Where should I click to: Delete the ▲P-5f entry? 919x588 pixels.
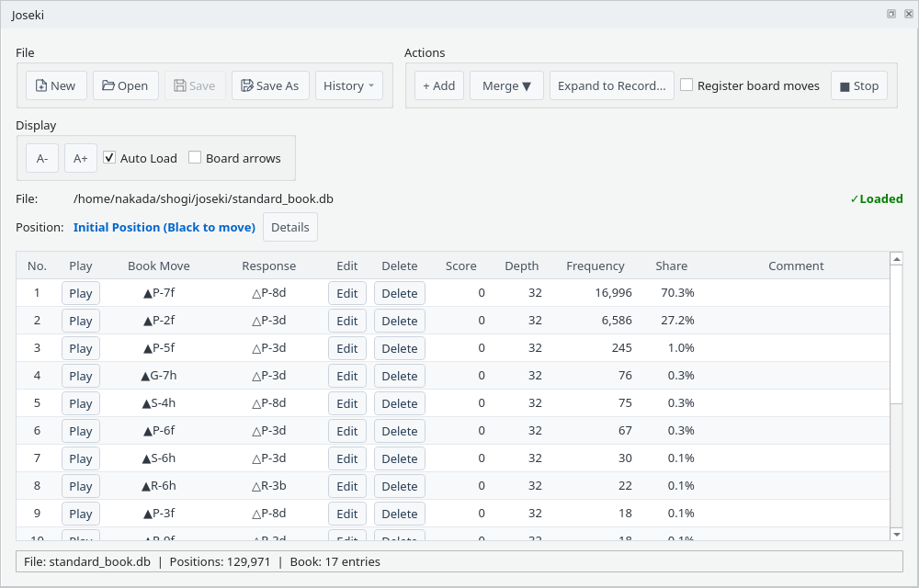point(400,348)
